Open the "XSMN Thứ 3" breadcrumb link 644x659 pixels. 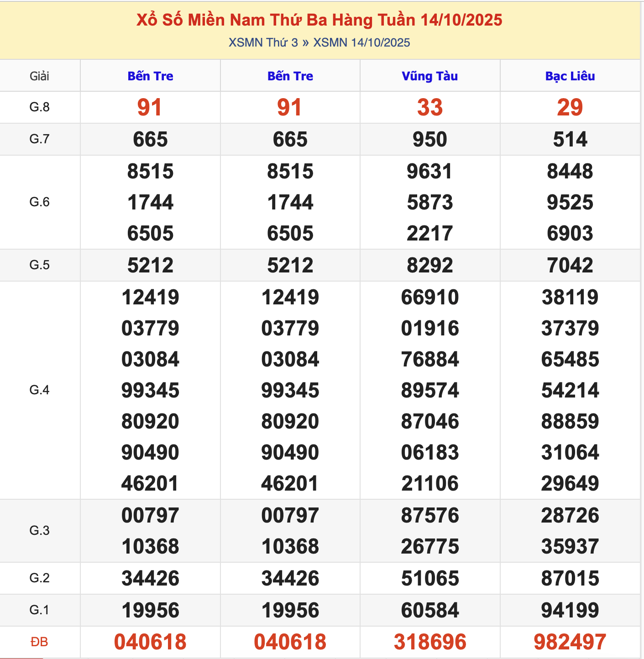point(263,42)
